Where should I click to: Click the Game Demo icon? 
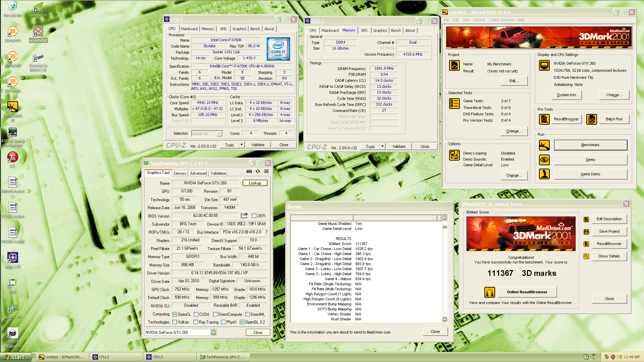tap(544, 174)
